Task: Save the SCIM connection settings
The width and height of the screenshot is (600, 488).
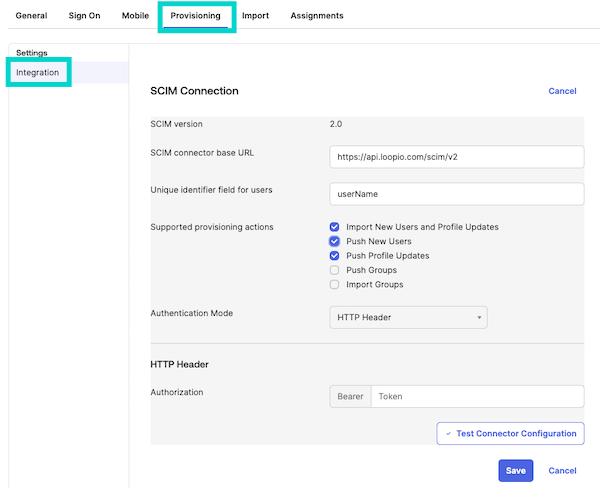Action: (515, 471)
